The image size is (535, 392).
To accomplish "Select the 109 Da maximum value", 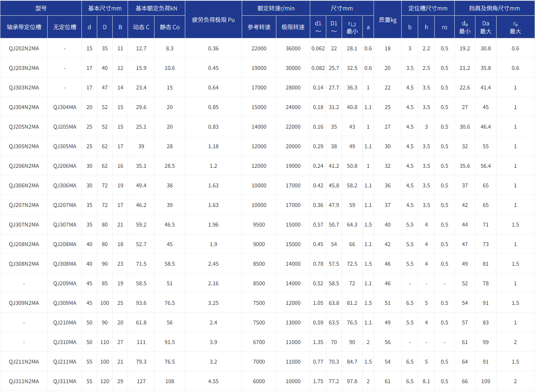I will (x=486, y=381).
